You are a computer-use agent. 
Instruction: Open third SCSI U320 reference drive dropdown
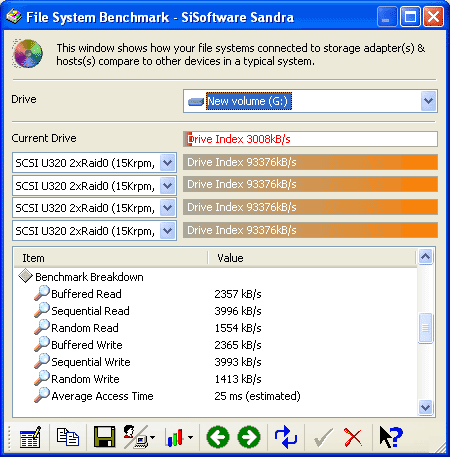[168, 208]
